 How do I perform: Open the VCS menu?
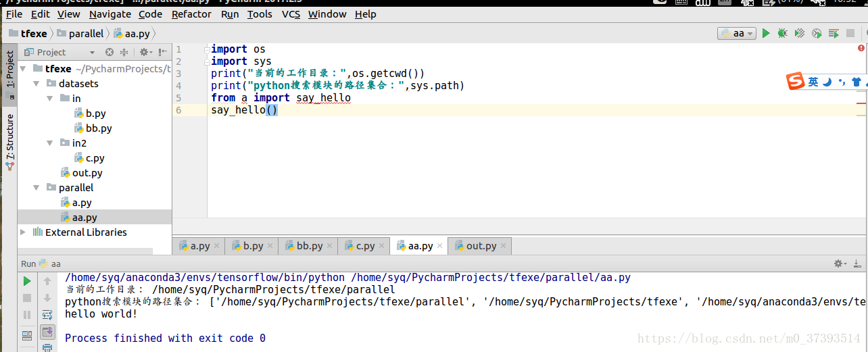click(291, 14)
